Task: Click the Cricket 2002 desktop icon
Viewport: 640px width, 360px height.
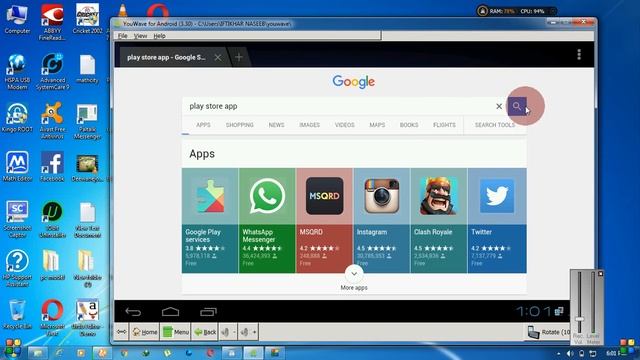Action: click(x=87, y=19)
